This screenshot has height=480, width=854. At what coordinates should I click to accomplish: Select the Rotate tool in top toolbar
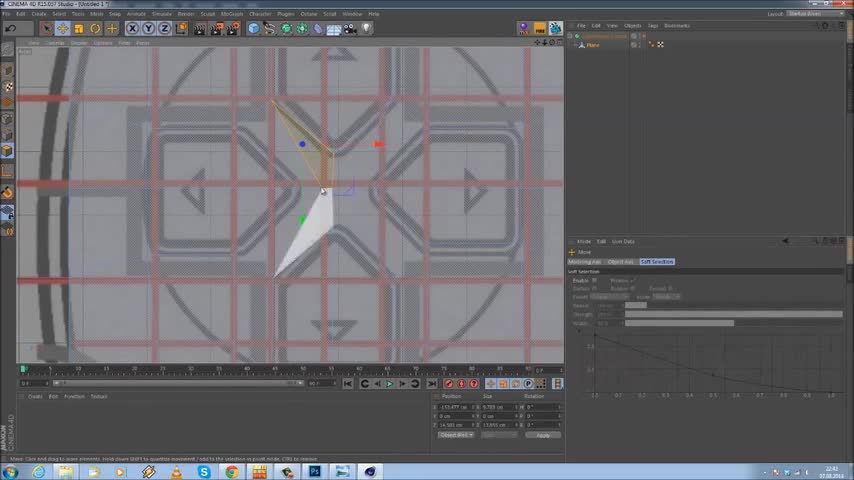point(95,28)
